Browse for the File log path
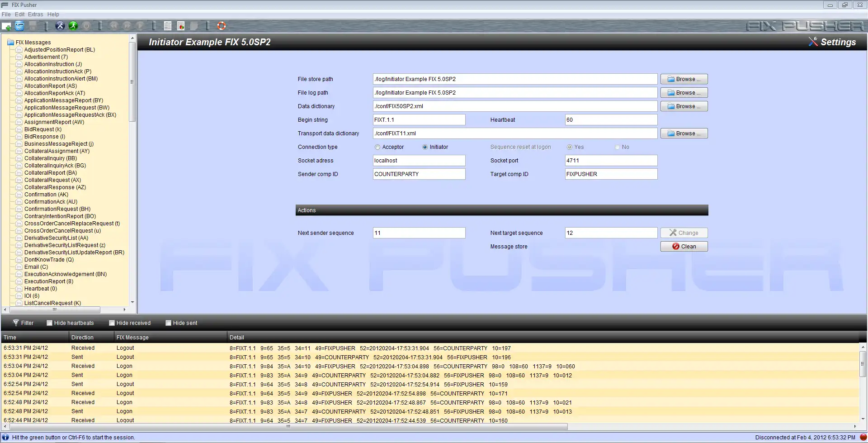Viewport: 868px width, 443px height. click(684, 93)
